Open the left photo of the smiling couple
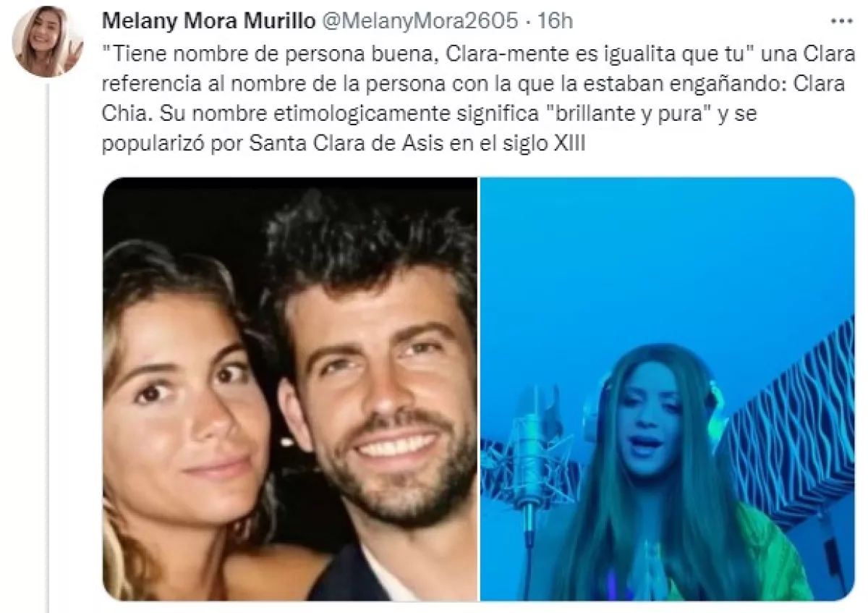This screenshot has width=868, height=613. [289, 389]
